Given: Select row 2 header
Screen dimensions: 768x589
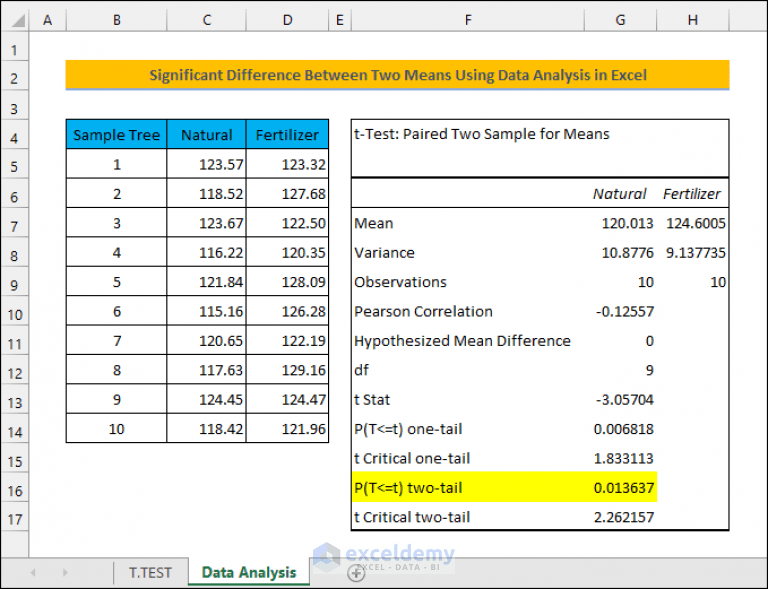Looking at the screenshot, I should [14, 75].
